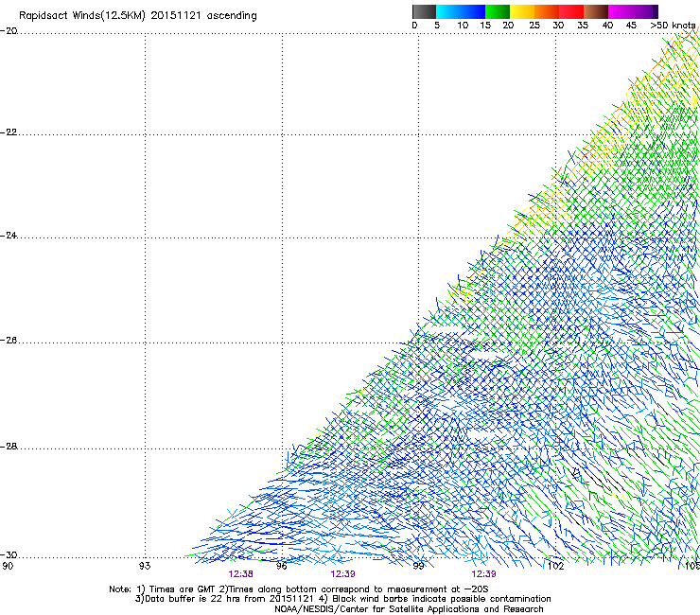Click the '25' legend scale label
Image resolution: width=700 pixels, height=615 pixels.
(534, 26)
